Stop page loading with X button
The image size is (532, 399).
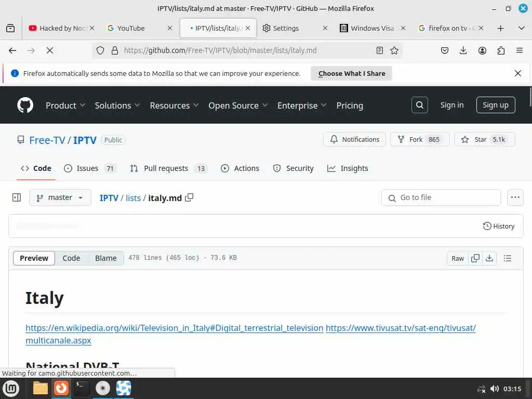[49, 50]
